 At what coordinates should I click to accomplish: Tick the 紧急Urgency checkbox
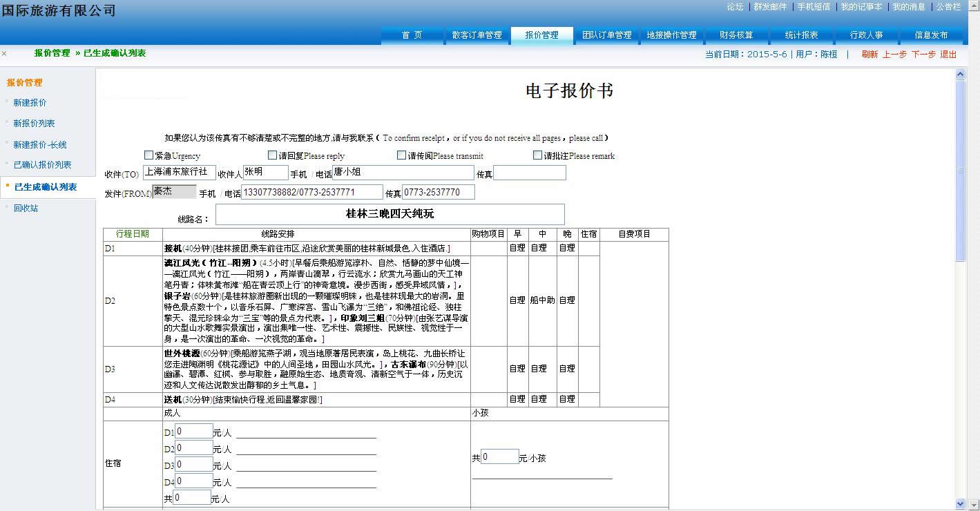(148, 155)
